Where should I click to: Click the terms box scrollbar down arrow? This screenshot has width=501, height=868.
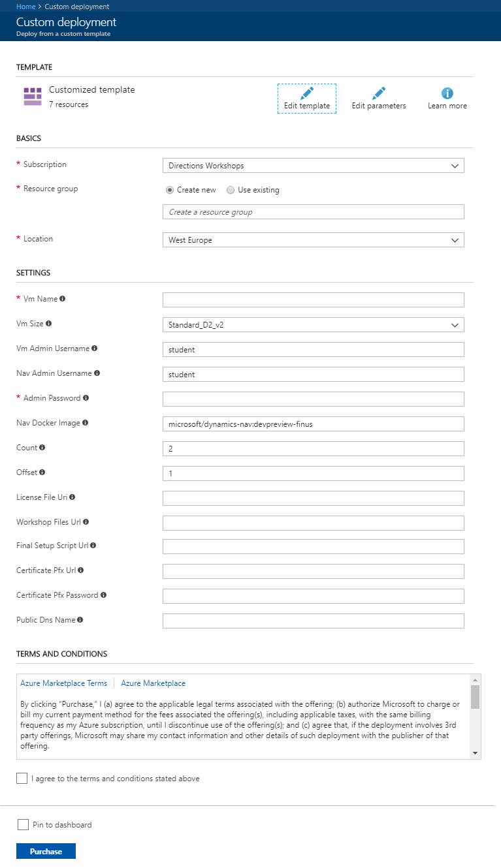(x=475, y=753)
